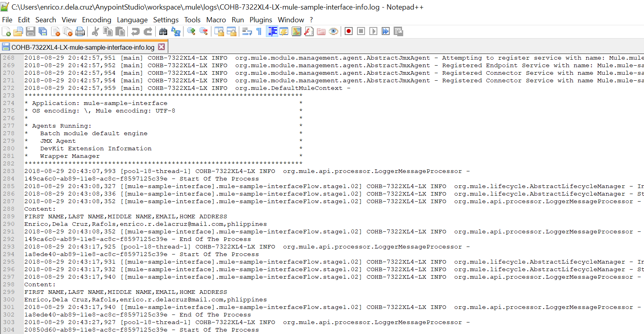
Task: Click the Open file folder icon
Action: pos(18,31)
